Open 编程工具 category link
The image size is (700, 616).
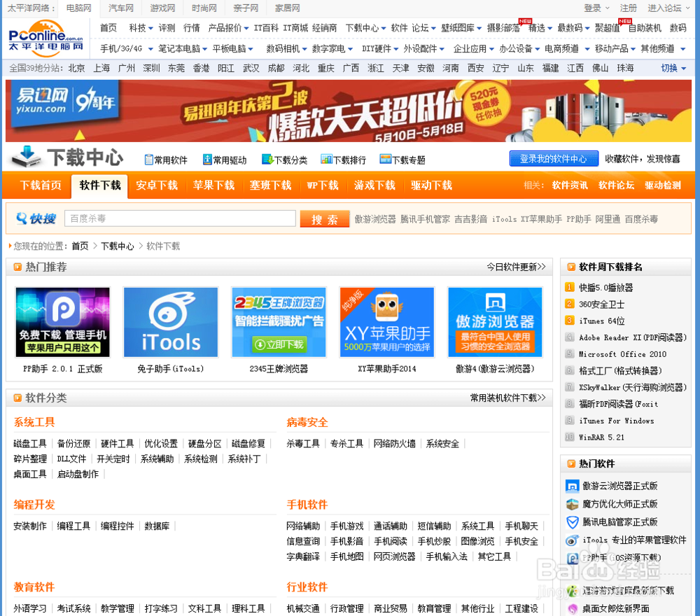coord(73,526)
